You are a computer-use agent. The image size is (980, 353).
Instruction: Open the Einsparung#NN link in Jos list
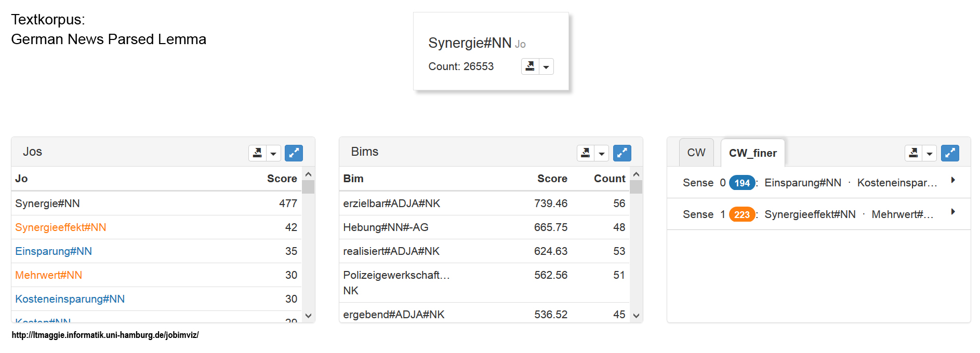point(54,251)
